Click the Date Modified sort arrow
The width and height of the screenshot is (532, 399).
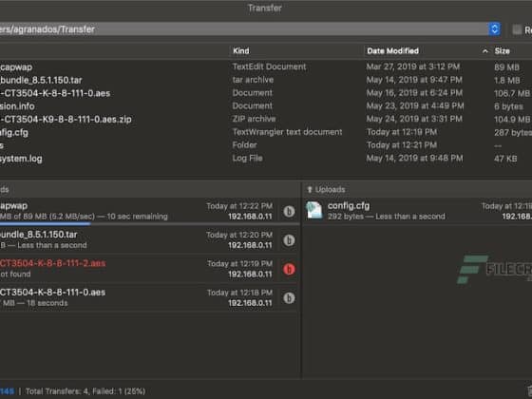click(x=485, y=51)
